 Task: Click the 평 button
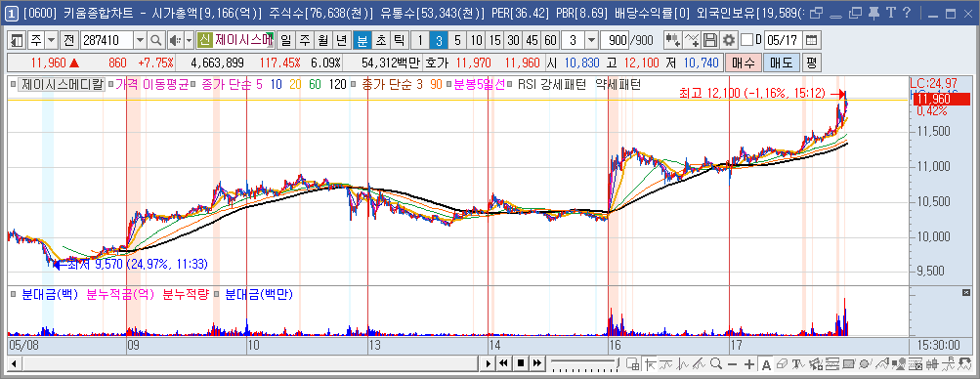point(811,63)
